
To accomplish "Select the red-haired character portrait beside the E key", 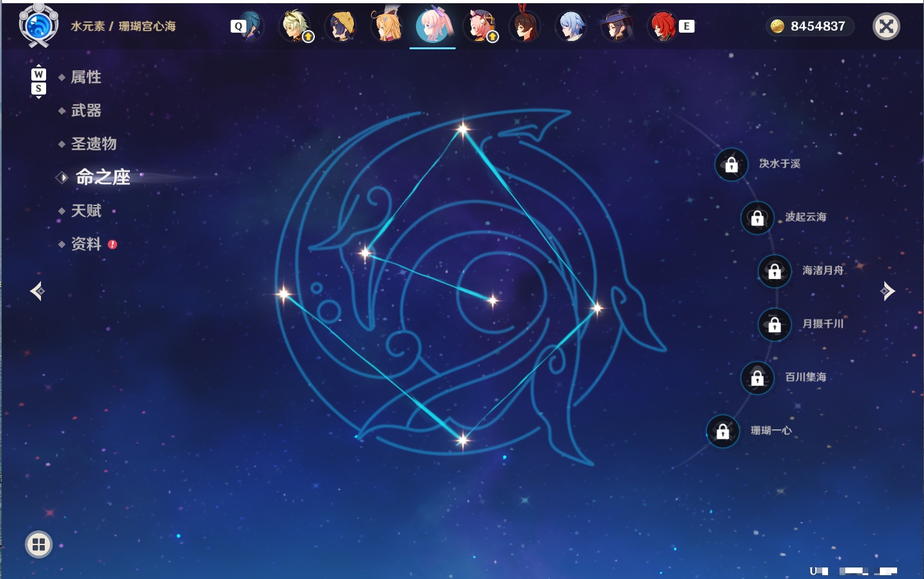I will pos(664,26).
